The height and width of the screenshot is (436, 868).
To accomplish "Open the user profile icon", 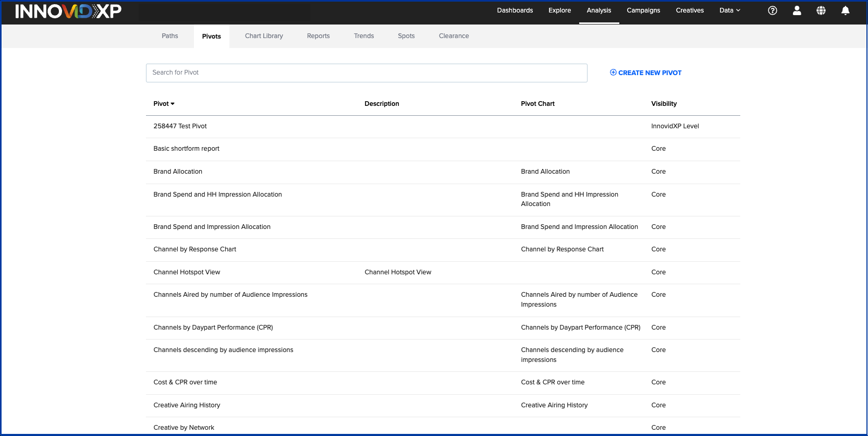I will tap(797, 10).
